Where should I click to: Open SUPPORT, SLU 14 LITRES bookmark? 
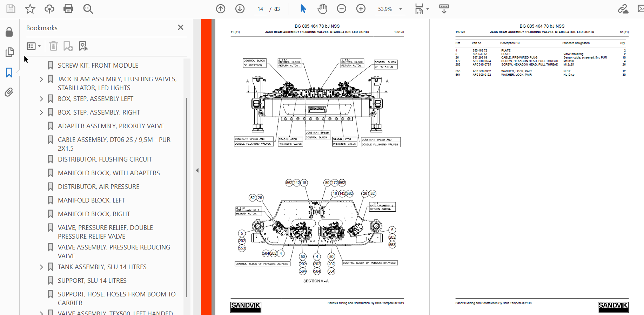(x=92, y=281)
